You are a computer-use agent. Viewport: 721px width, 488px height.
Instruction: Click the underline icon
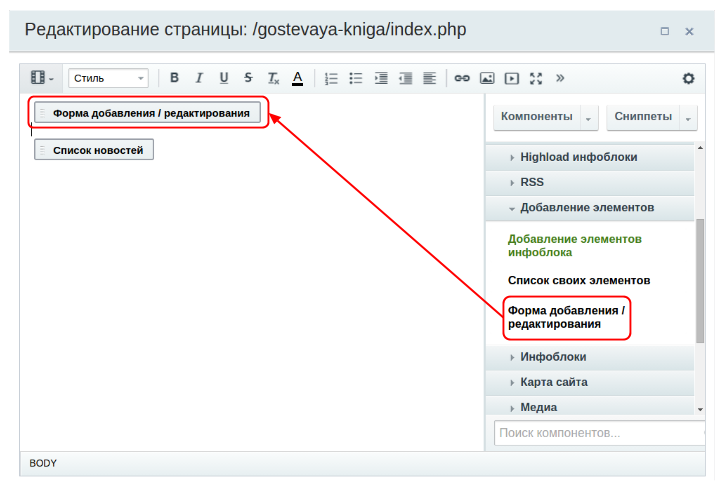click(223, 78)
